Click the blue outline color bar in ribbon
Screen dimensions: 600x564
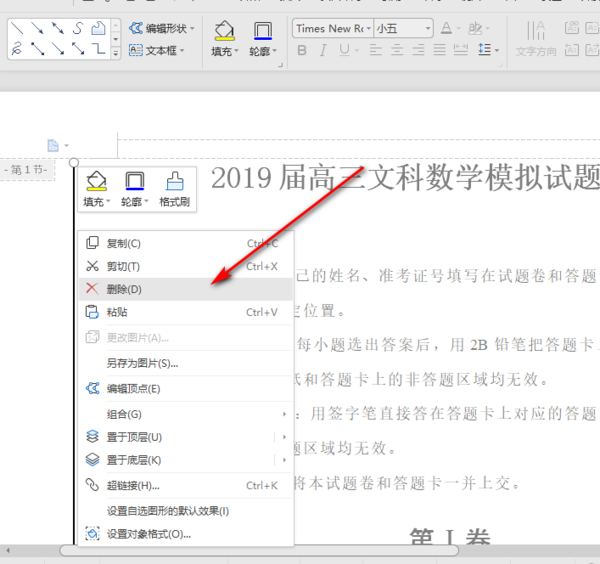[263, 39]
